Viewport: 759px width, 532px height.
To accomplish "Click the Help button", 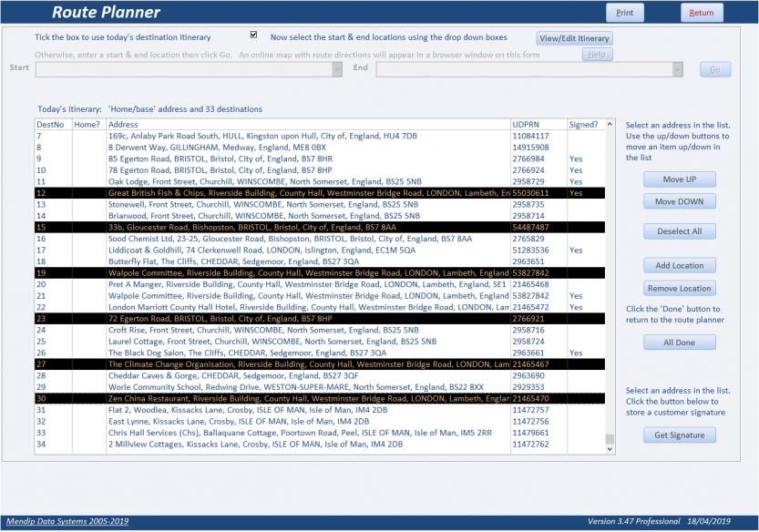I will click(x=597, y=55).
